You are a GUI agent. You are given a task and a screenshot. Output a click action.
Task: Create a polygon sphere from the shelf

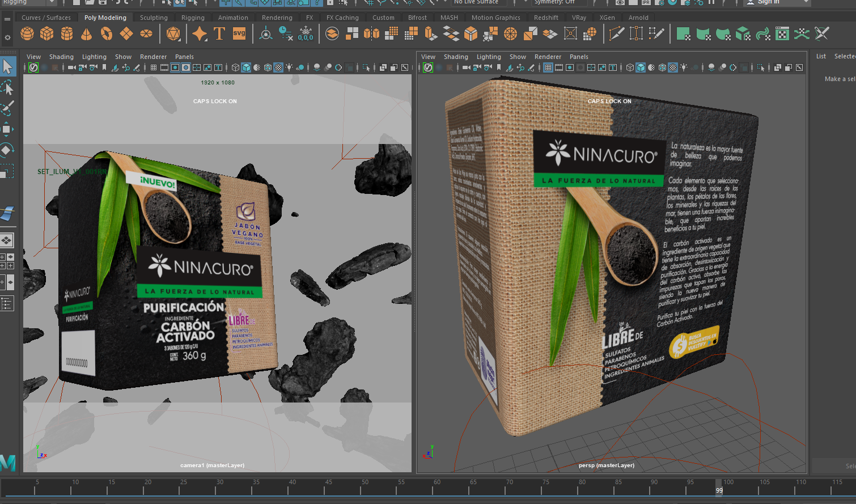coord(27,34)
